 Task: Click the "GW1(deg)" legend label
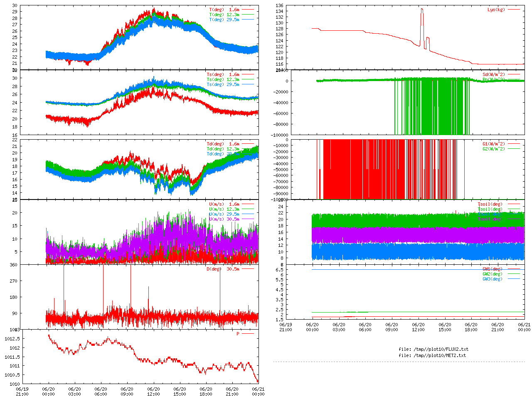click(x=493, y=269)
